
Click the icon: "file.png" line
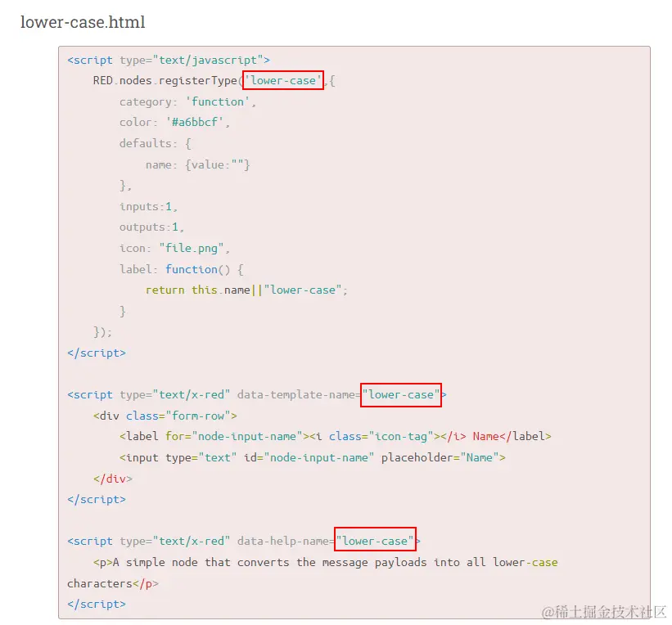click(175, 248)
